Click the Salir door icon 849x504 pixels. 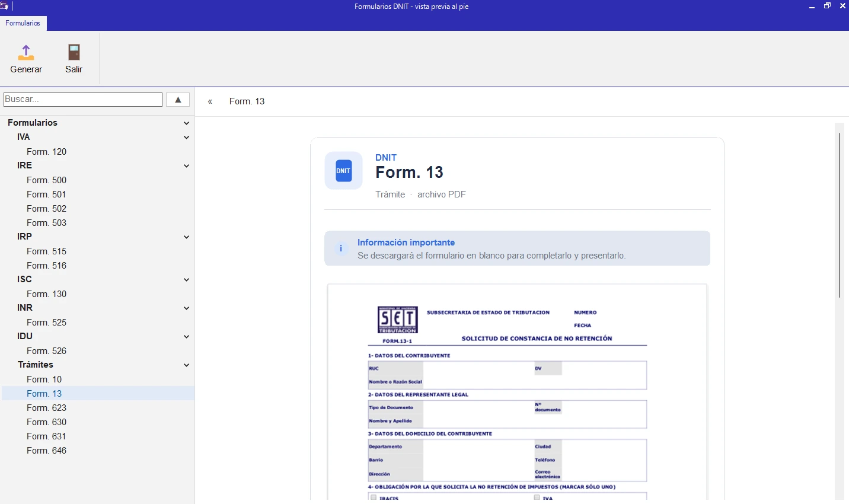(74, 52)
